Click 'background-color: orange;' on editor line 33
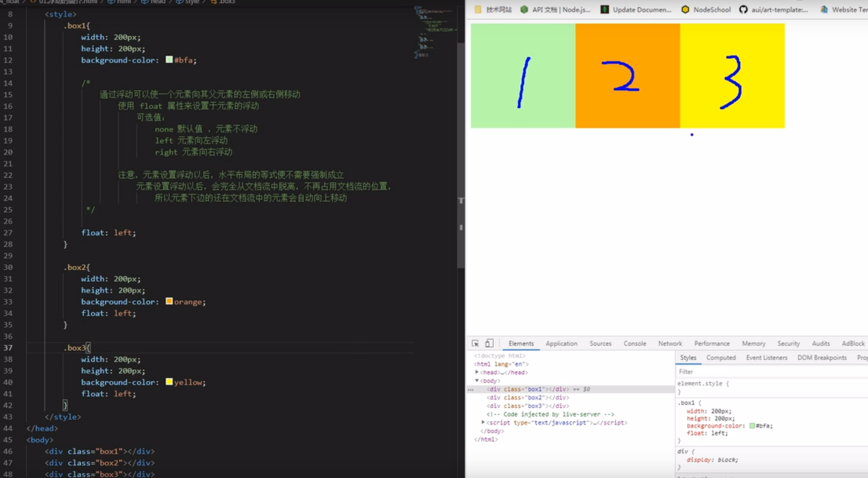The image size is (868, 478). pyautogui.click(x=143, y=302)
